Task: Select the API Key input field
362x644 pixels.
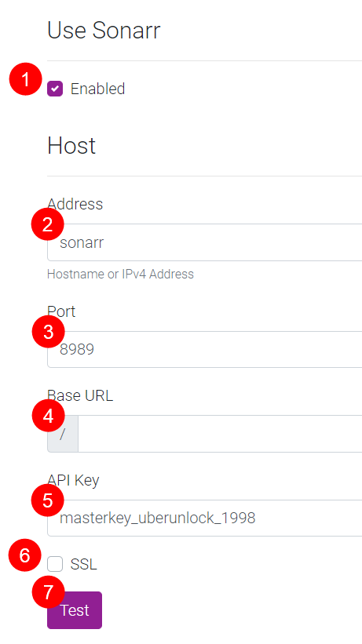Action: point(204,518)
